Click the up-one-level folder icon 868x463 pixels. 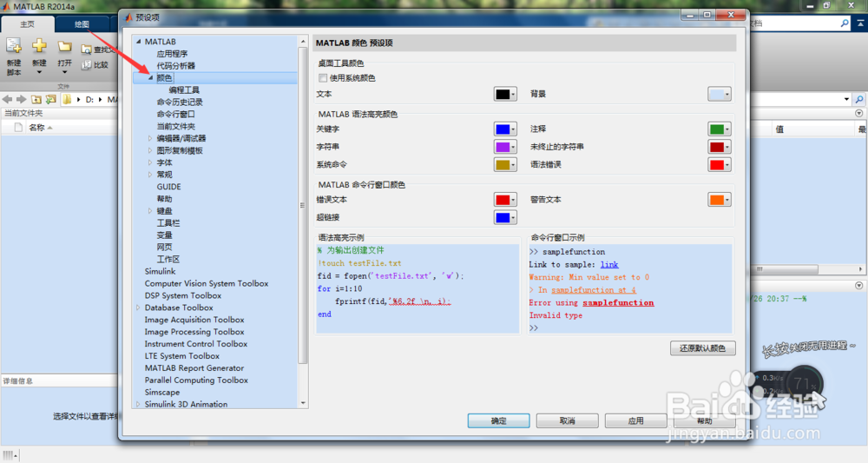[x=36, y=99]
